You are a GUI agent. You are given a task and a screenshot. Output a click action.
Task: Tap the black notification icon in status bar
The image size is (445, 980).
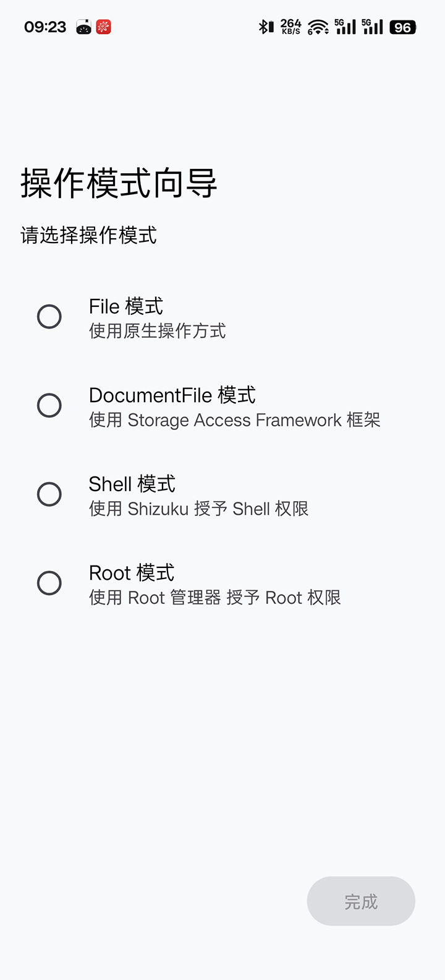(x=83, y=27)
